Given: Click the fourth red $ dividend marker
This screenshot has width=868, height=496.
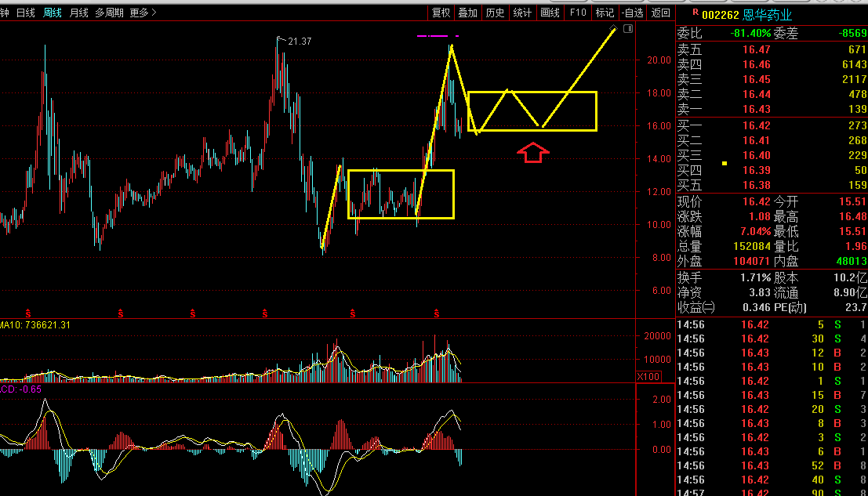Looking at the screenshot, I should tap(264, 313).
